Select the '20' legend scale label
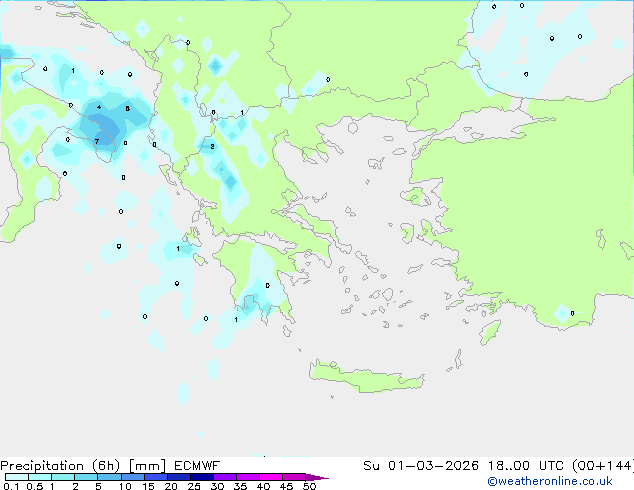Screen dimensions: 634x490 pos(171,486)
